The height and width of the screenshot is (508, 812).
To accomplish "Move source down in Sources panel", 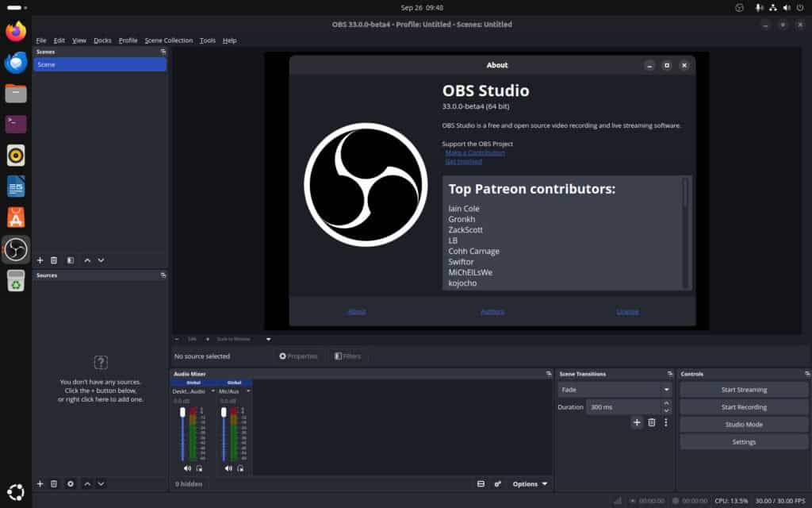I will pyautogui.click(x=101, y=483).
